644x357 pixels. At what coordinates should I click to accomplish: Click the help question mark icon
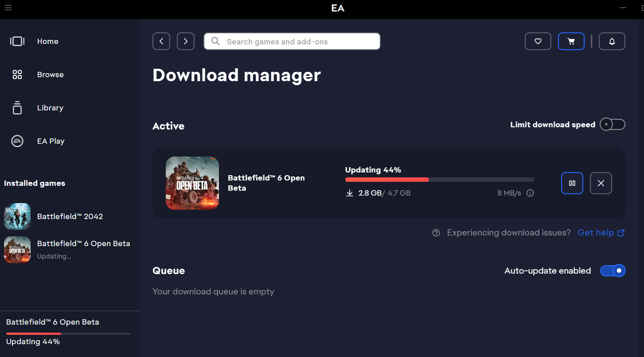click(x=436, y=233)
